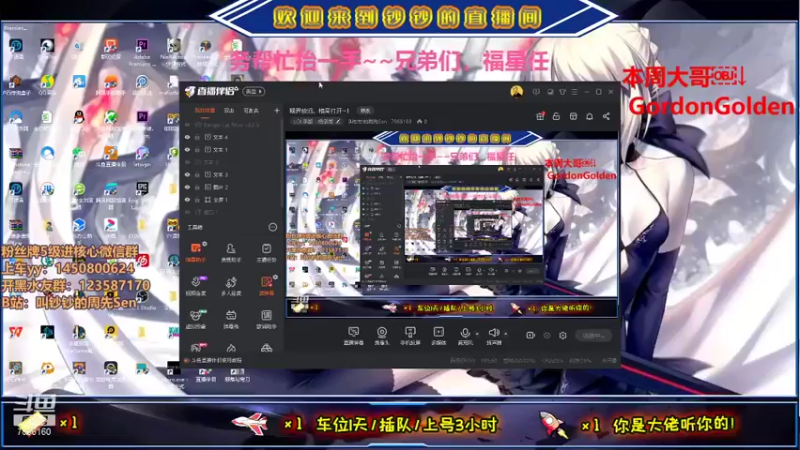Open the checkmark clipboard task tool
This screenshot has width=800, height=450.
266,253
